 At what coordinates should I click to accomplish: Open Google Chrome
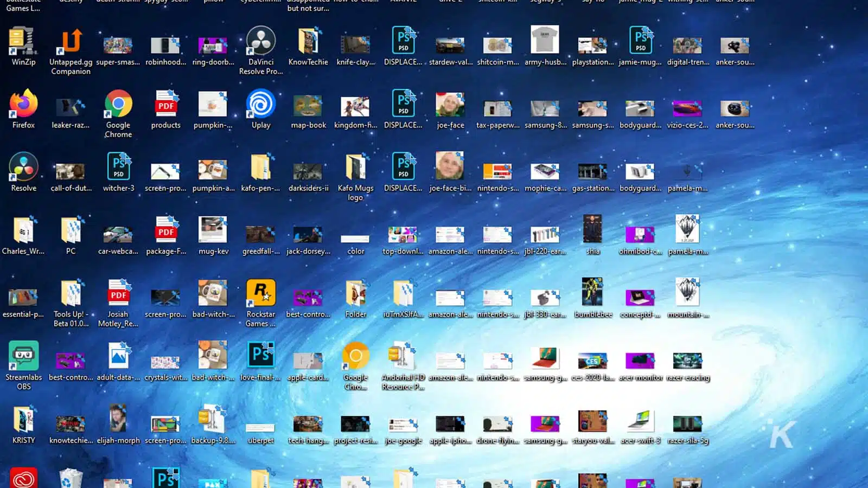pos(117,103)
